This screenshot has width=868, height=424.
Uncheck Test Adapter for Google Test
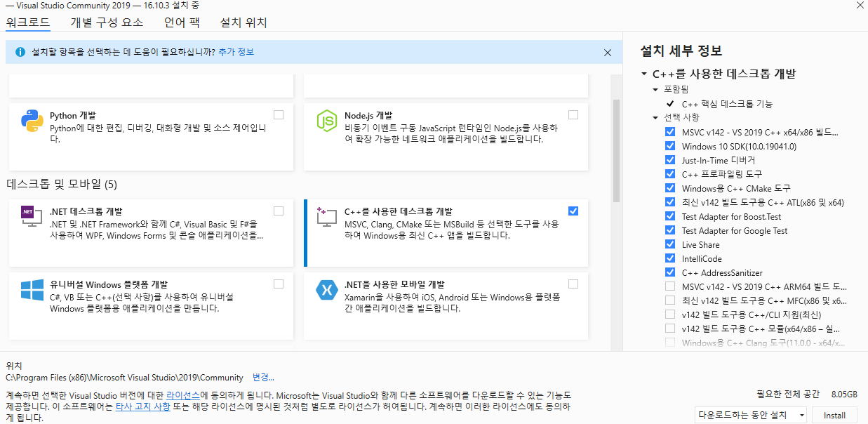point(670,230)
